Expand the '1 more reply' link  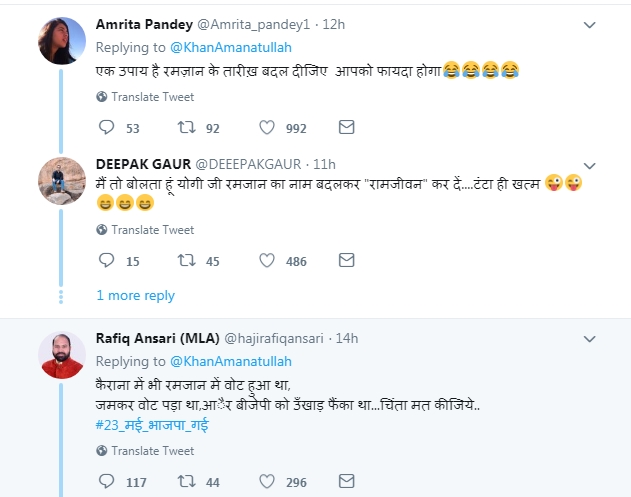(135, 295)
